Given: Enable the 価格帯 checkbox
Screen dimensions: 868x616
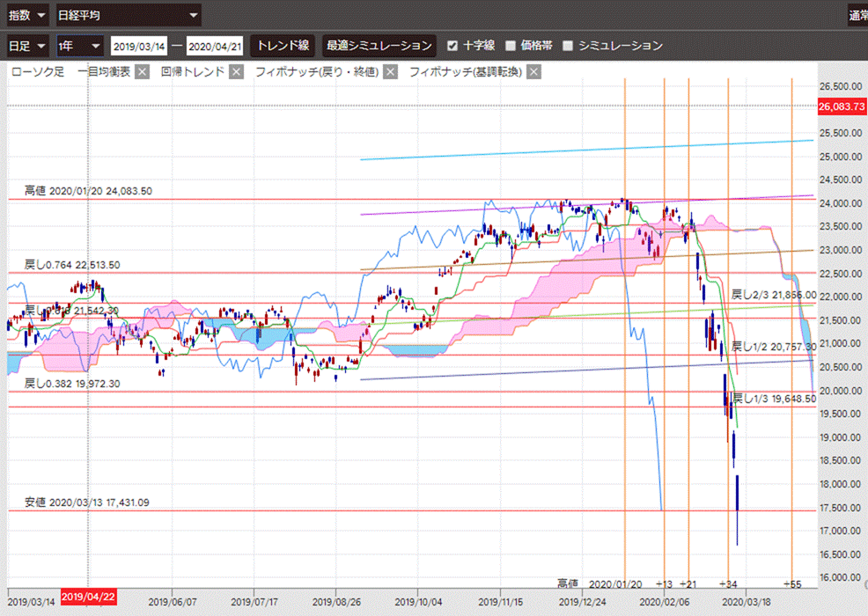Looking at the screenshot, I should [x=511, y=46].
